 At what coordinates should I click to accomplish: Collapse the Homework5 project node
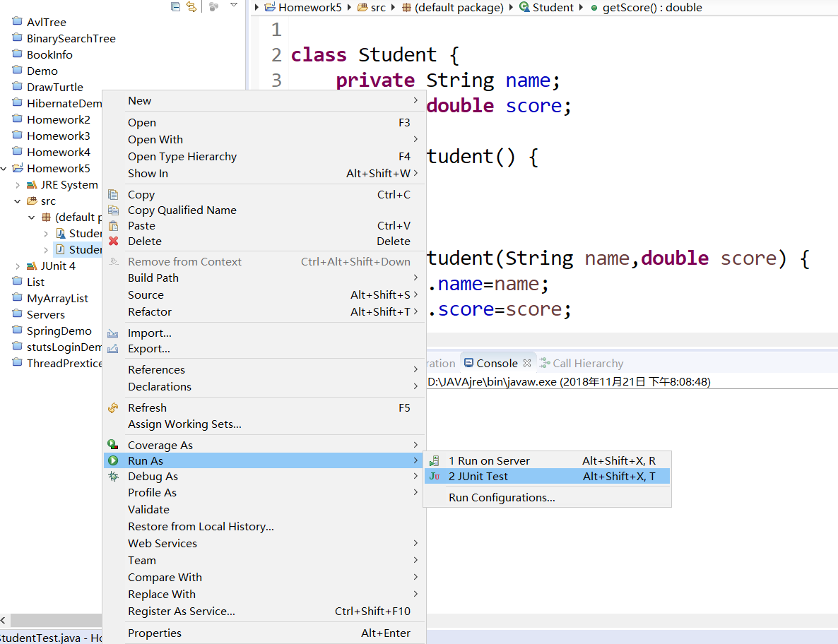click(4, 169)
